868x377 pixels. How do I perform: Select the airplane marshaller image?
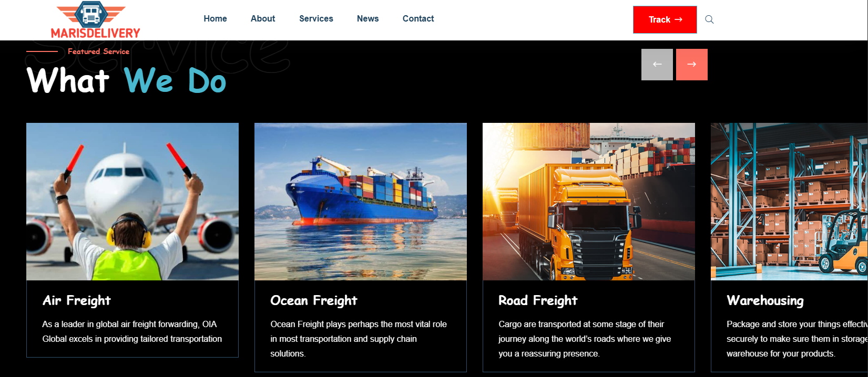[x=132, y=202]
